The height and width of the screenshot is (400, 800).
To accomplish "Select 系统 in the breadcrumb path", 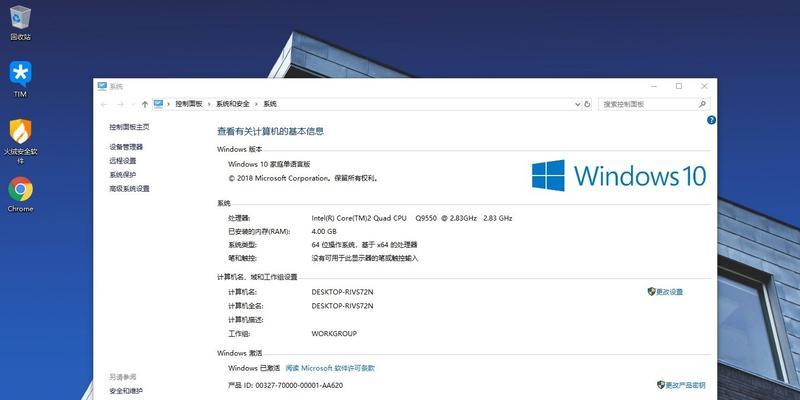I will click(x=270, y=104).
